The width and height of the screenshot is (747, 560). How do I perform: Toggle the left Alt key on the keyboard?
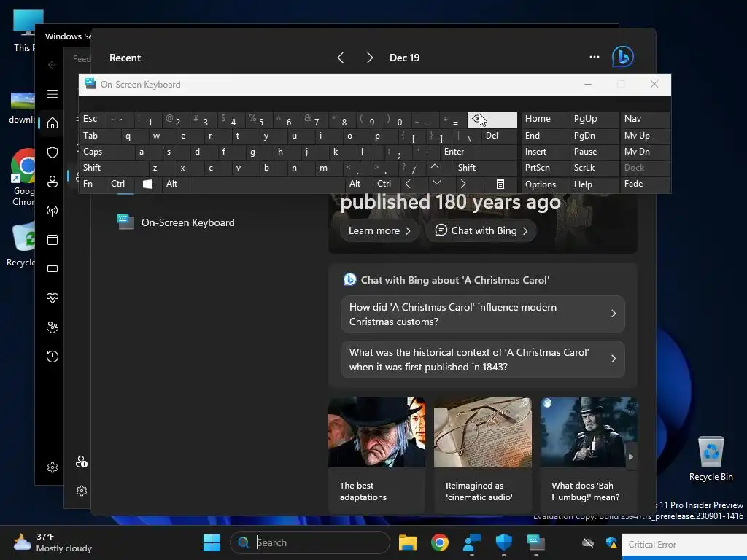176,184
